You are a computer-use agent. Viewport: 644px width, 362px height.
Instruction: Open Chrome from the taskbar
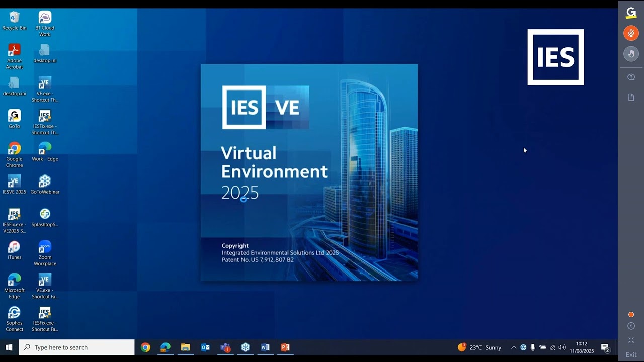coord(145,347)
